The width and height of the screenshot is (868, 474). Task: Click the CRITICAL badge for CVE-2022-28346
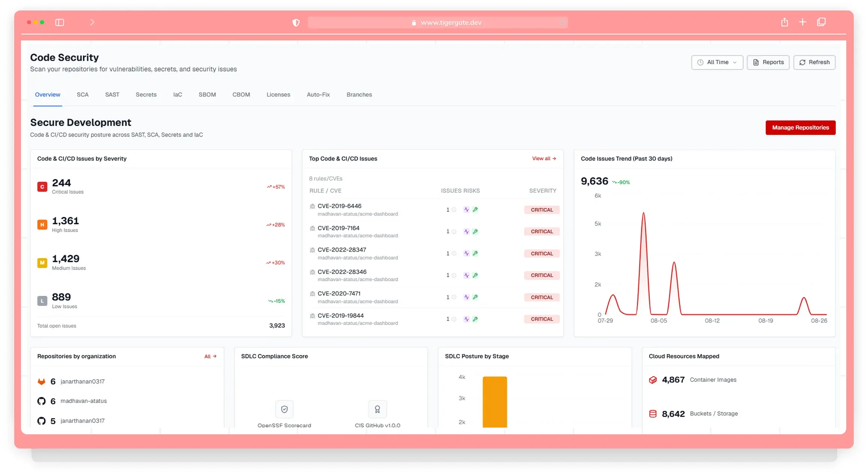coord(542,275)
